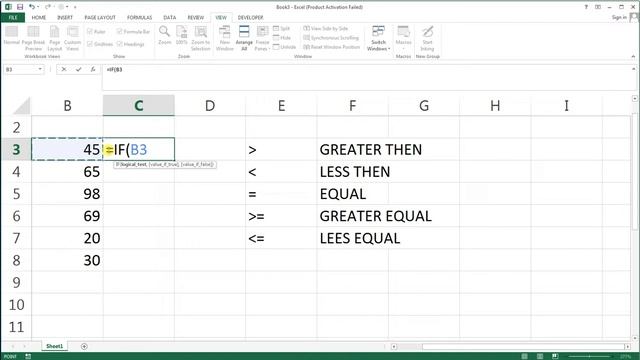Open Ribbon Display Options
Viewport: 640px width, 360px height.
tap(598, 7)
